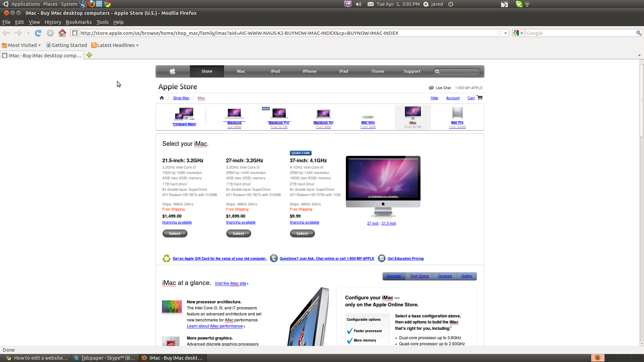Switch to the Tech Specs tab
The image size is (644, 362).
[x=419, y=276]
